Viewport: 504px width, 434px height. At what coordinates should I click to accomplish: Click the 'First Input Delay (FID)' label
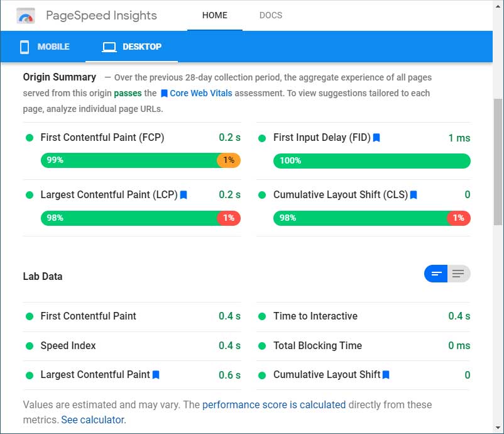click(x=322, y=138)
